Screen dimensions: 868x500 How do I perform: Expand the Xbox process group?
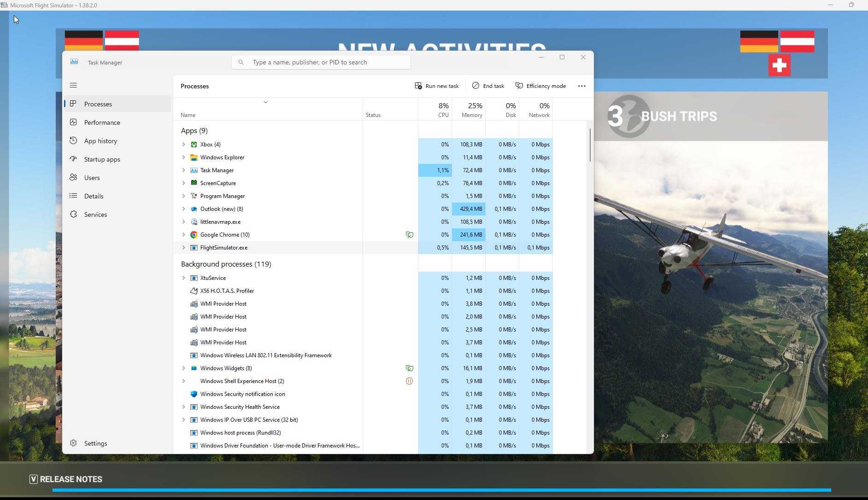click(184, 144)
